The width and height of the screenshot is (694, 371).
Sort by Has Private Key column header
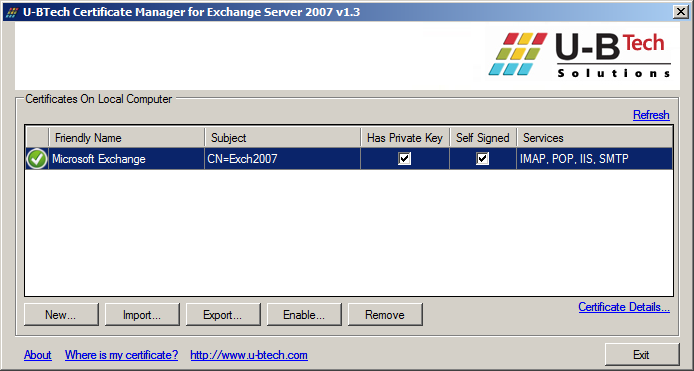click(x=405, y=138)
